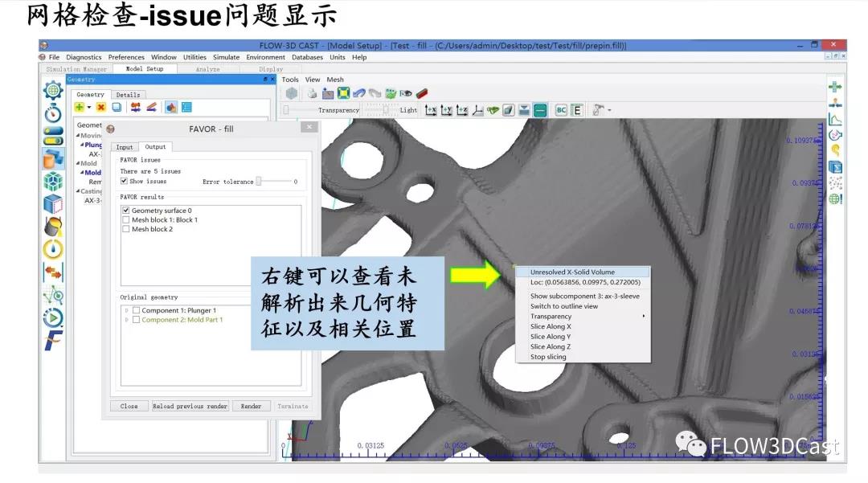Select the green plus add geometry icon
The image size is (868, 483).
79,107
